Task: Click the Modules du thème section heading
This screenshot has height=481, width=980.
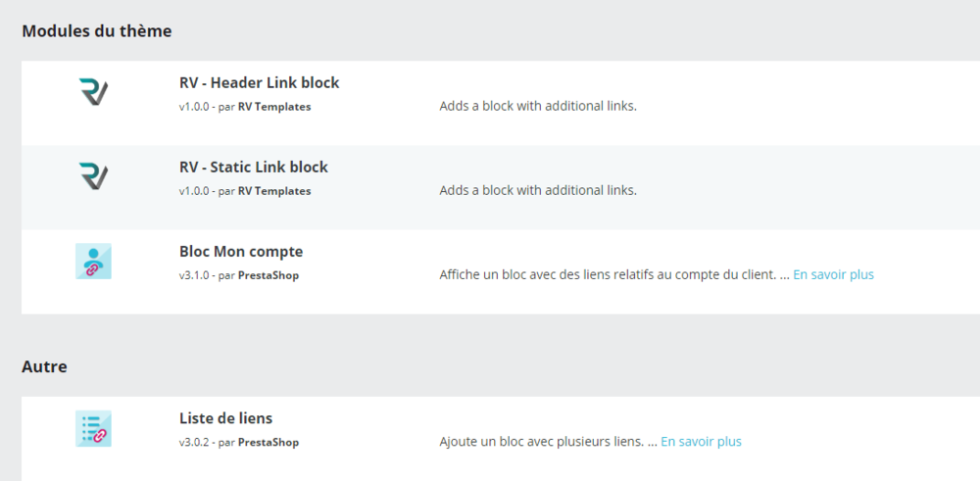Action: coord(96,31)
